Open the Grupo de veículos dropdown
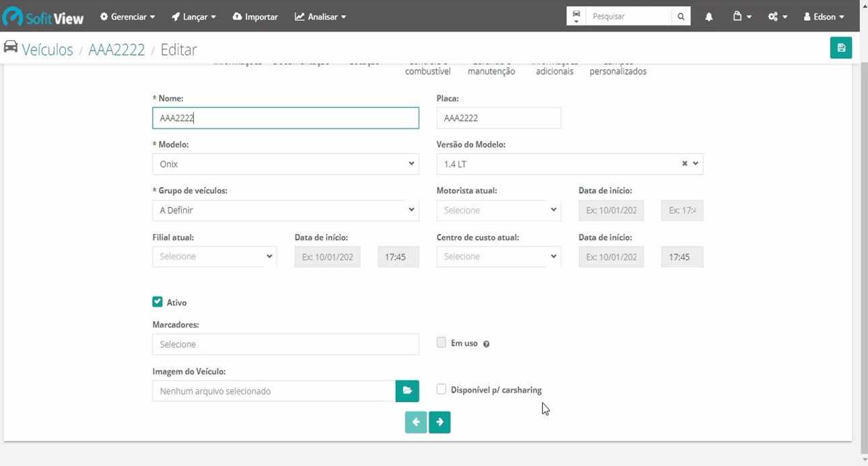Viewport: 868px width, 466px height. tap(285, 210)
